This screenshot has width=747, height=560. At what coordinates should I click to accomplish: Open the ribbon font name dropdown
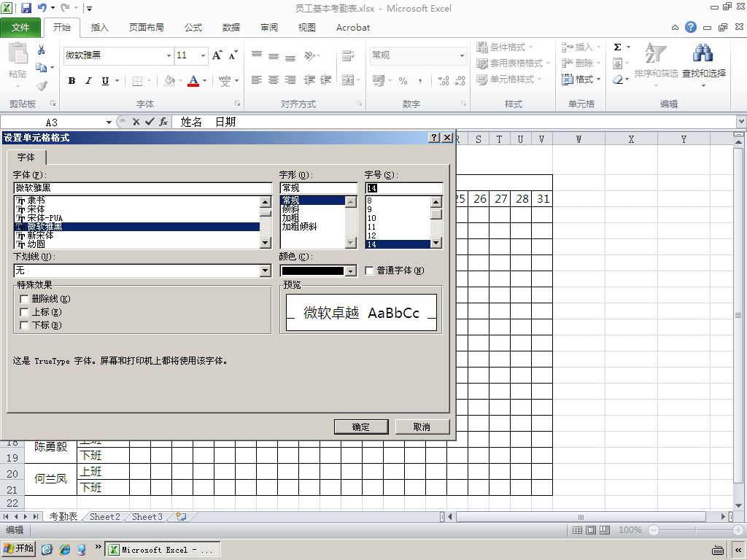pyautogui.click(x=169, y=55)
